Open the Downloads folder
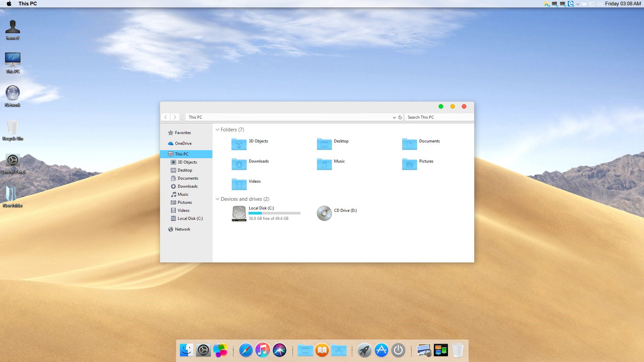The width and height of the screenshot is (644, 362). point(239,164)
